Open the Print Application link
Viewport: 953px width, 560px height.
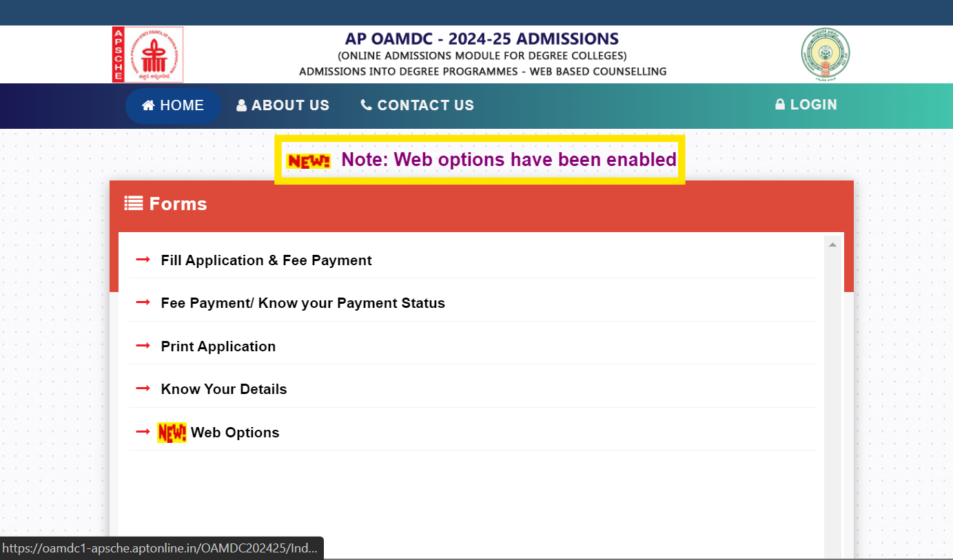218,346
